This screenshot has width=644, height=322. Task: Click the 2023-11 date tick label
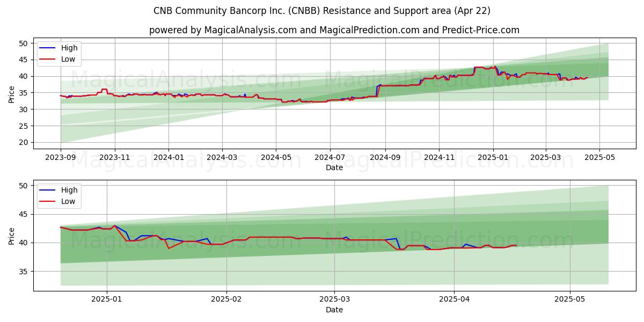click(114, 157)
